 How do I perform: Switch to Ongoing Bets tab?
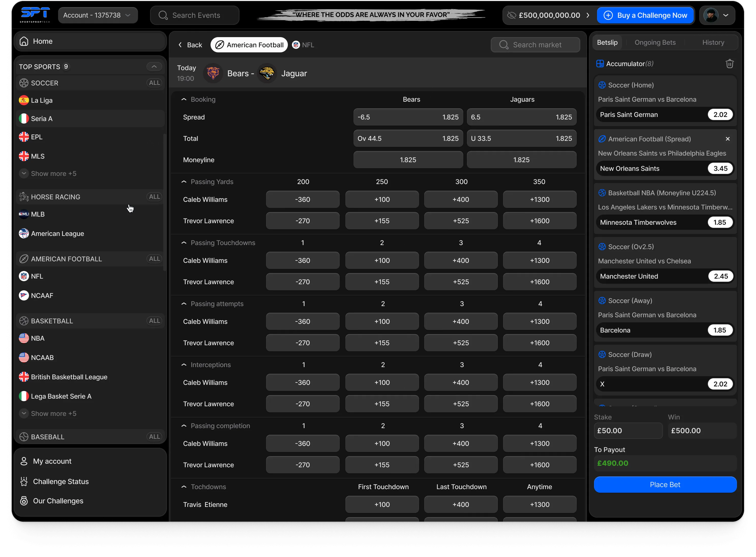[655, 42]
